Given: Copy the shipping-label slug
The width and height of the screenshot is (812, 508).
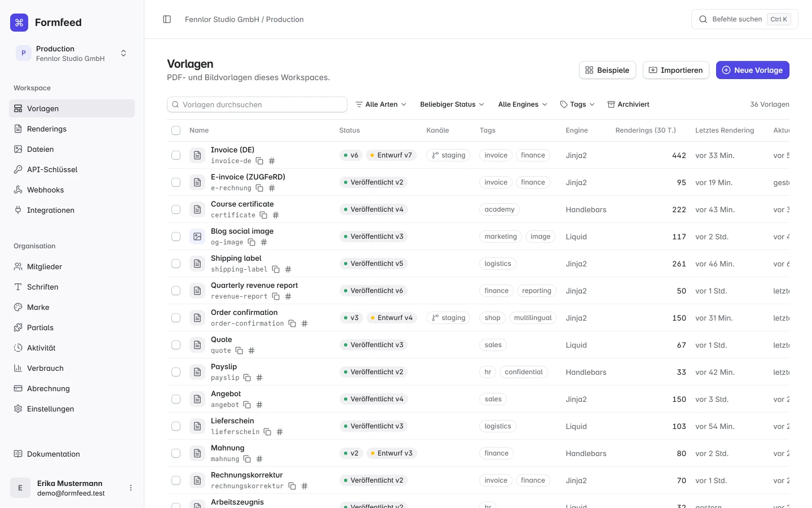Looking at the screenshot, I should (276, 269).
